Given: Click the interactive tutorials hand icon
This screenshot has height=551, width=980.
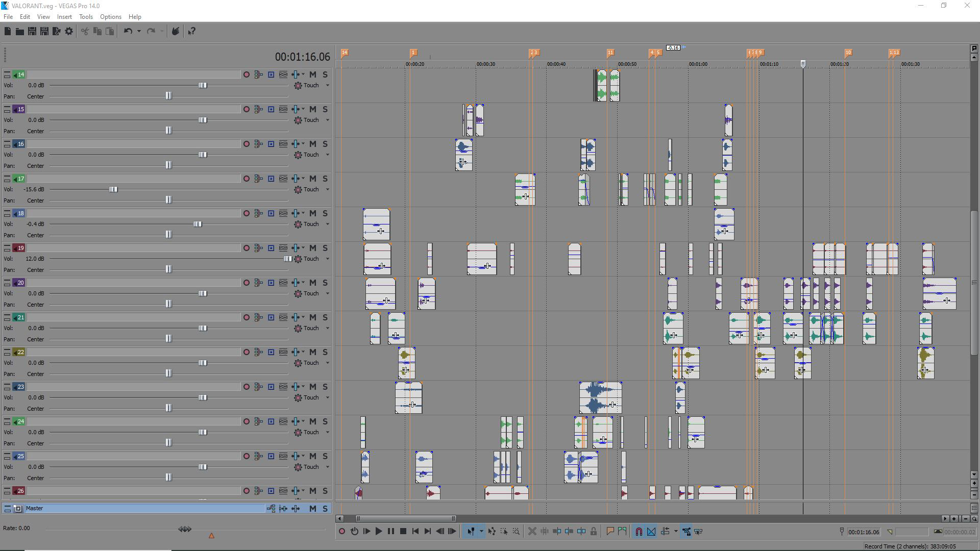Looking at the screenshot, I should point(175,32).
